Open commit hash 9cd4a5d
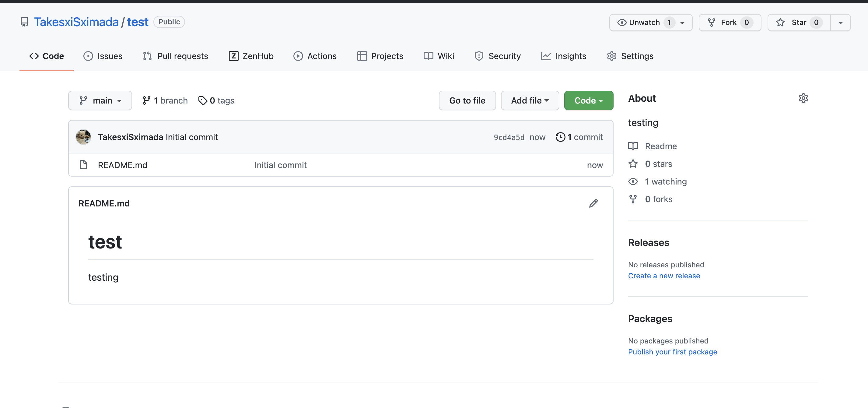Image resolution: width=868 pixels, height=408 pixels. [509, 137]
